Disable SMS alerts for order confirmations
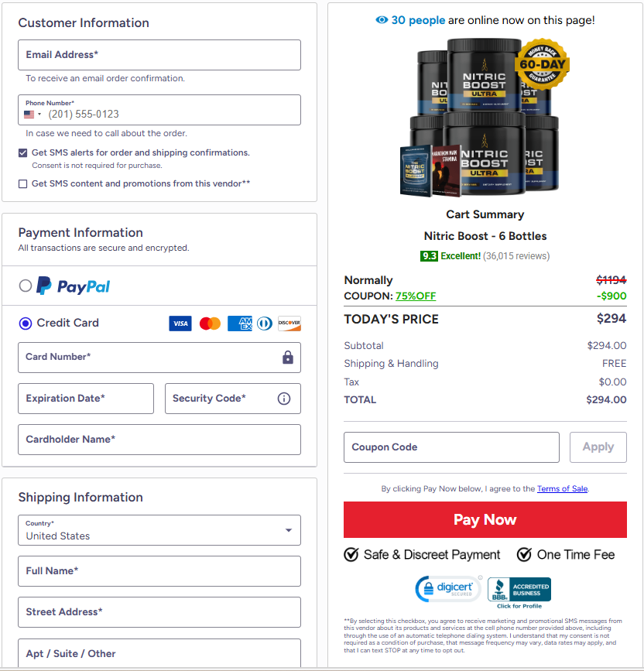The image size is (644, 671). 22,152
